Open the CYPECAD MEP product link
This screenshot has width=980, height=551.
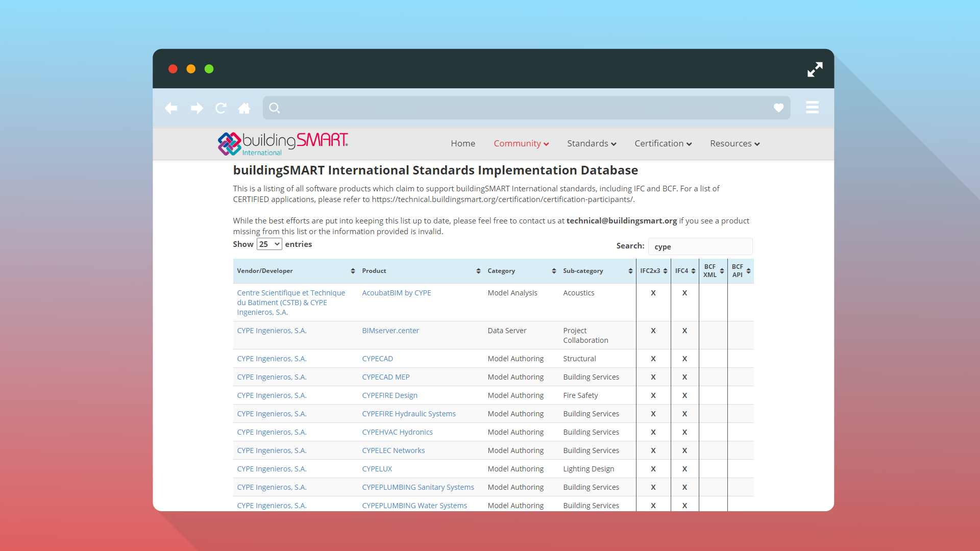(386, 377)
